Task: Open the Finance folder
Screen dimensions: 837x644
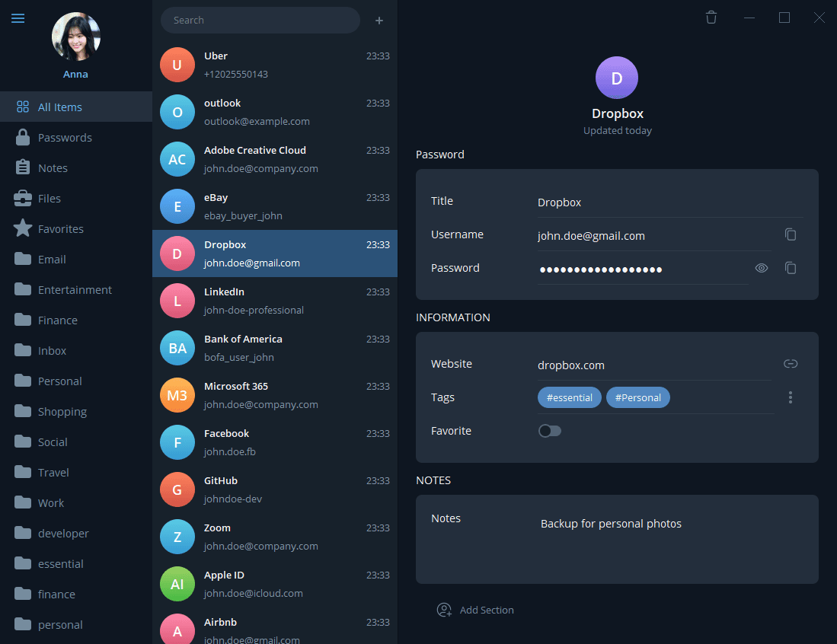Action: [x=76, y=320]
